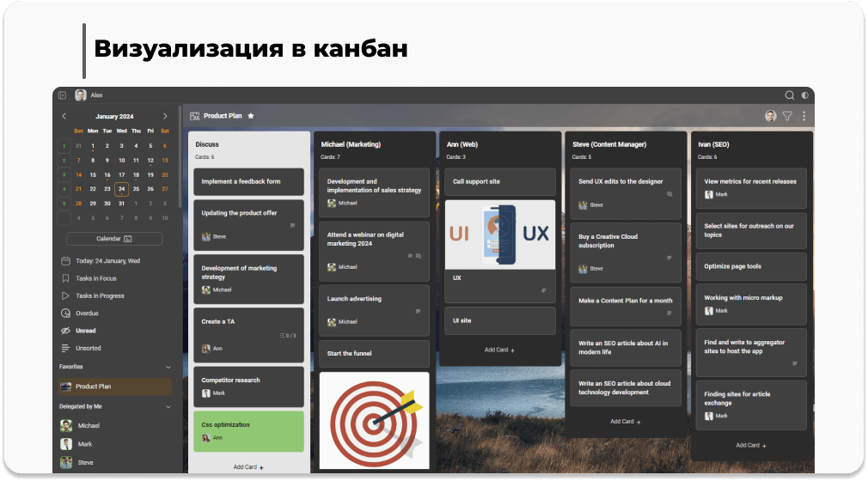
Task: Click the 0/3 checklist indicator on Create a TA
Action: pyautogui.click(x=288, y=336)
